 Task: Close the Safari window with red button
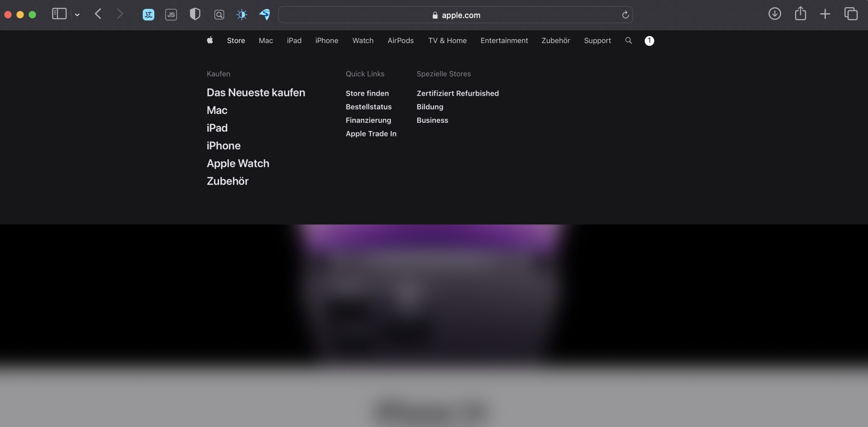[x=8, y=15]
